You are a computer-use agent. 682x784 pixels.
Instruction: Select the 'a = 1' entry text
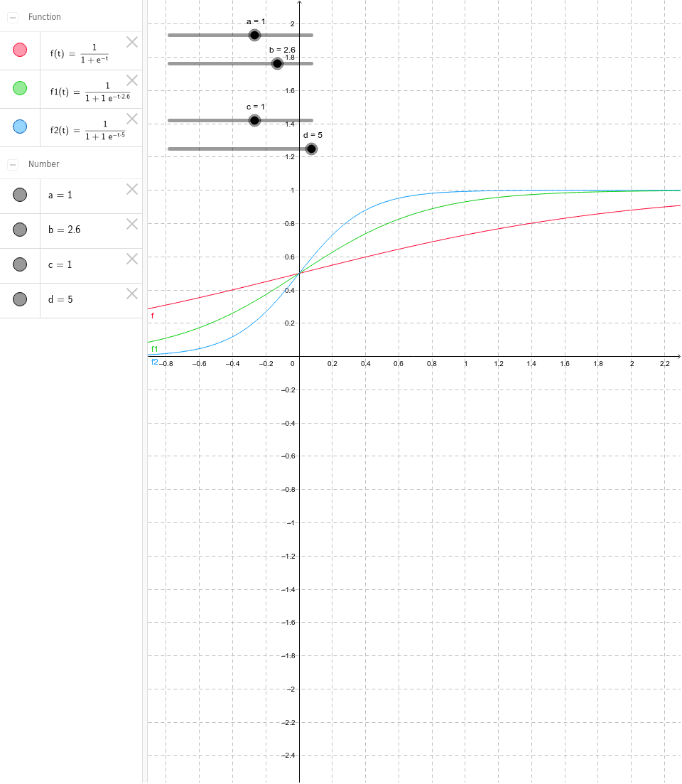[x=60, y=195]
